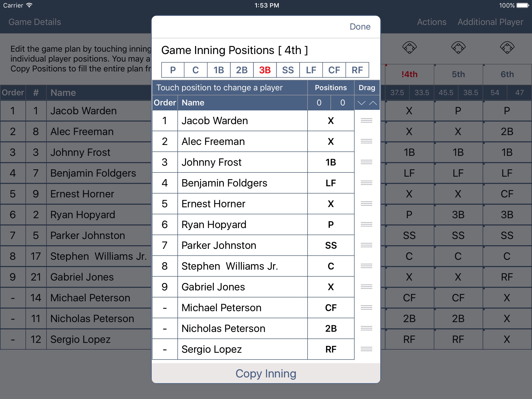This screenshot has width=532, height=399.
Task: Tap position to change Ernest Horner
Action: [x=330, y=204]
